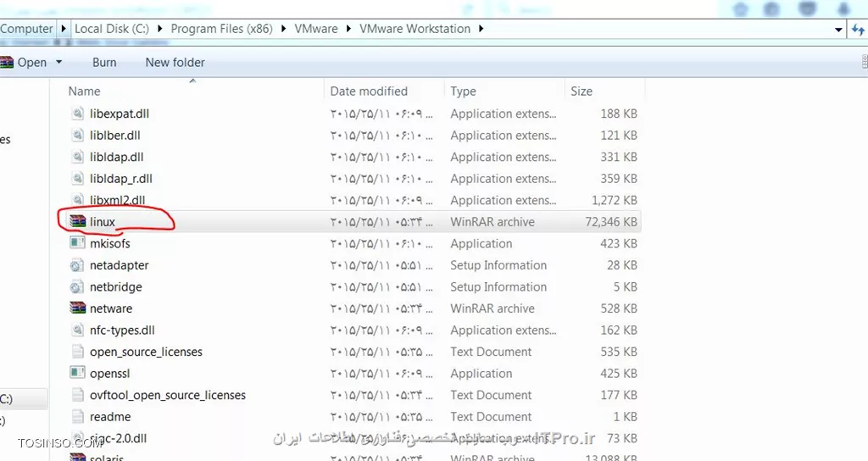
Task: Click the libldap_r.dll file icon
Action: [77, 178]
